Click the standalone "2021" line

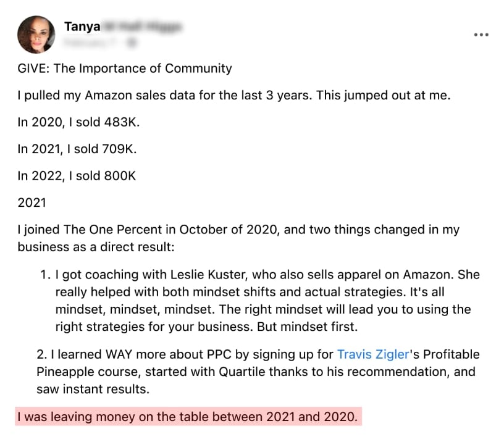[32, 202]
